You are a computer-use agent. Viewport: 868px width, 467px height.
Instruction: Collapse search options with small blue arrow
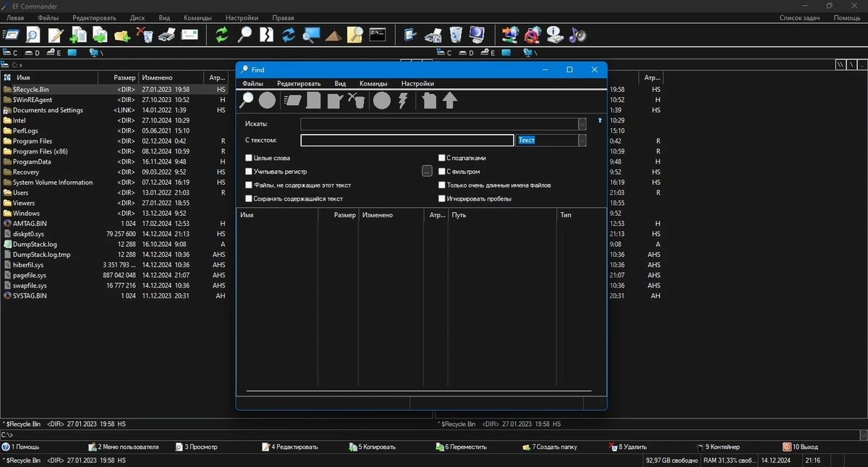click(x=600, y=120)
